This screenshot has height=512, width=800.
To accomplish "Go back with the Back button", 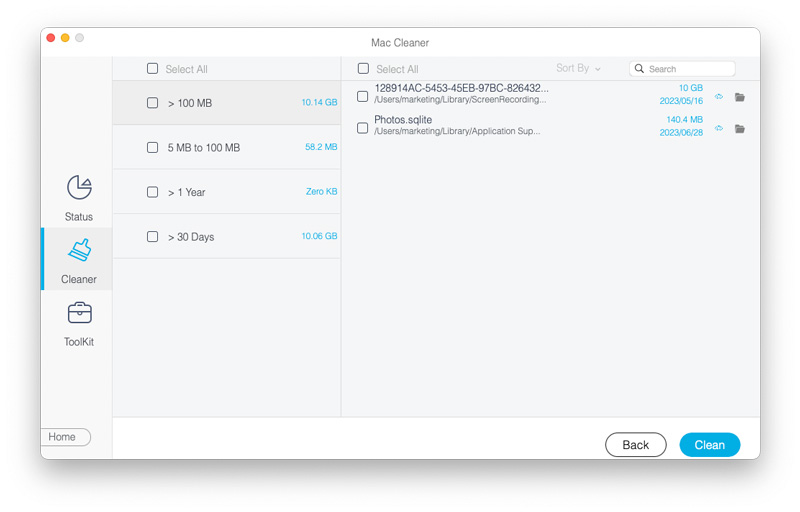I will 635,445.
